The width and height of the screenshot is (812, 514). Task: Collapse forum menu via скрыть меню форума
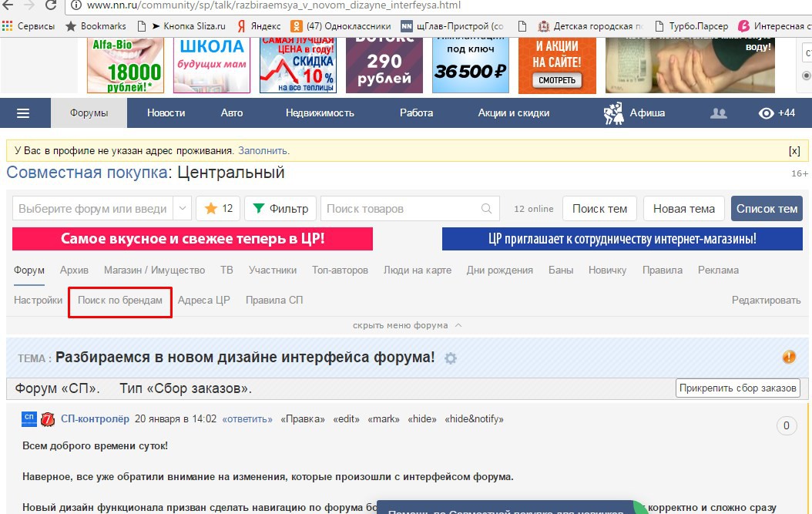pos(407,325)
